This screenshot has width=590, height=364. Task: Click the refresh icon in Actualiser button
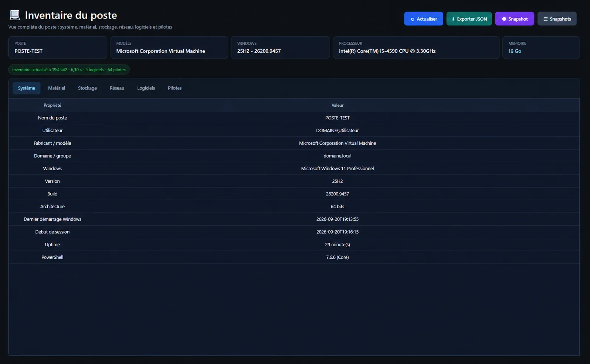(413, 19)
